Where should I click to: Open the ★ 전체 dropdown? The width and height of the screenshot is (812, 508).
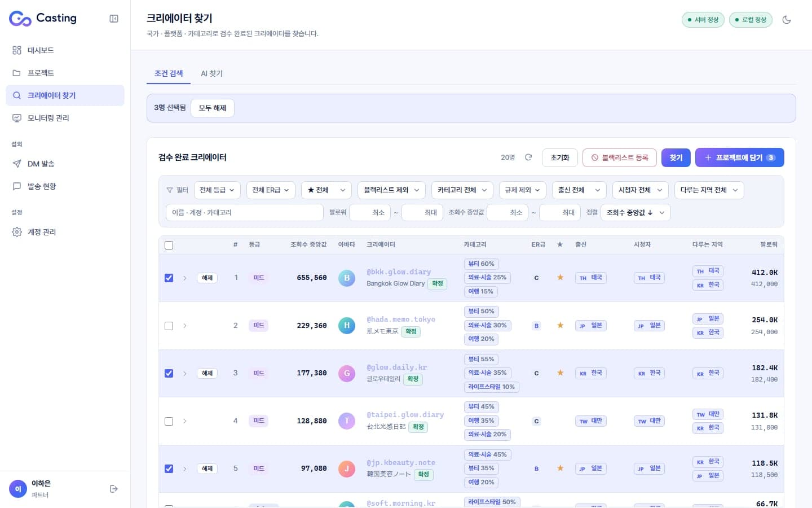point(326,190)
